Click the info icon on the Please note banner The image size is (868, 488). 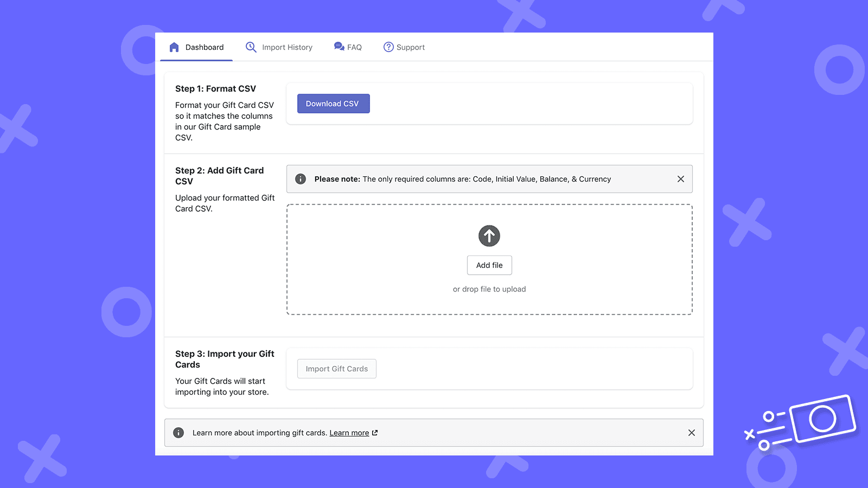pos(300,178)
